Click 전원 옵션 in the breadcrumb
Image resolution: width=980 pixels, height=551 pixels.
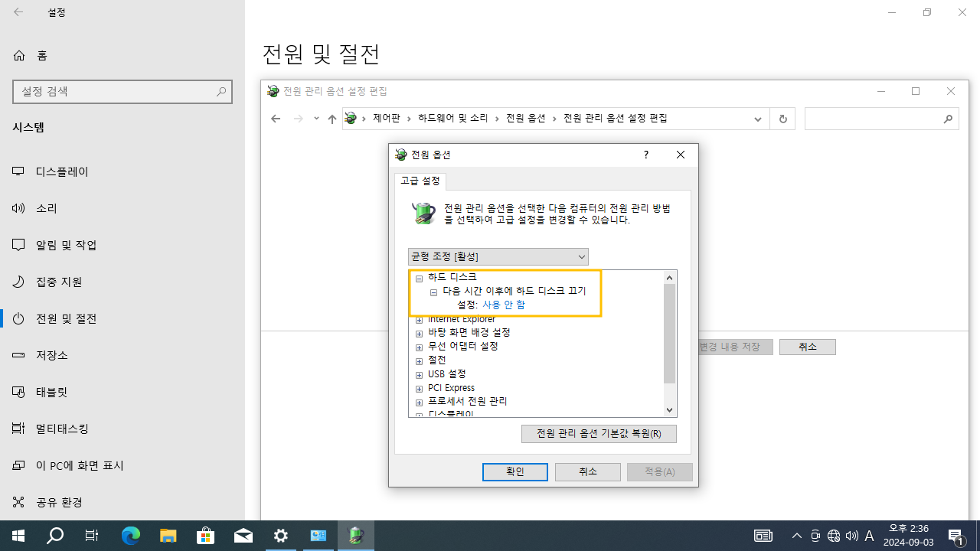coord(526,119)
